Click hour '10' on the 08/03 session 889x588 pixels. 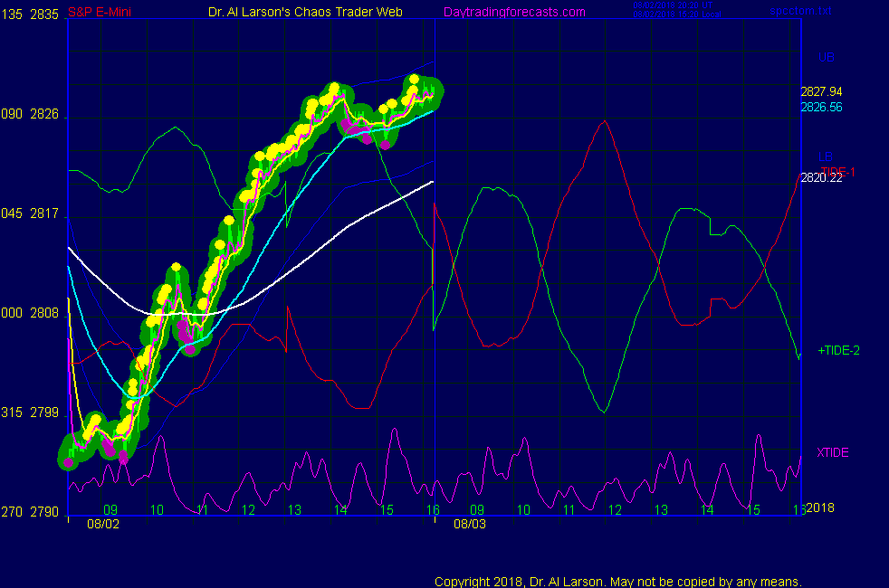[x=523, y=510]
